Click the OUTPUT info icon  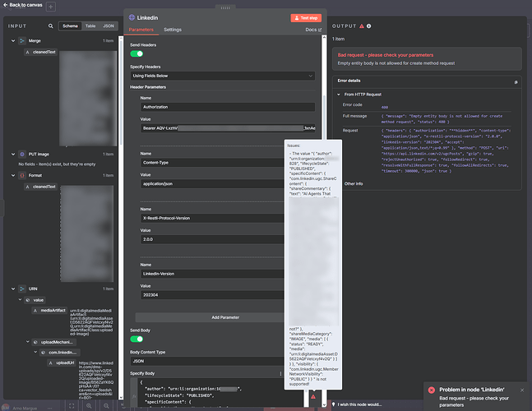(x=369, y=25)
